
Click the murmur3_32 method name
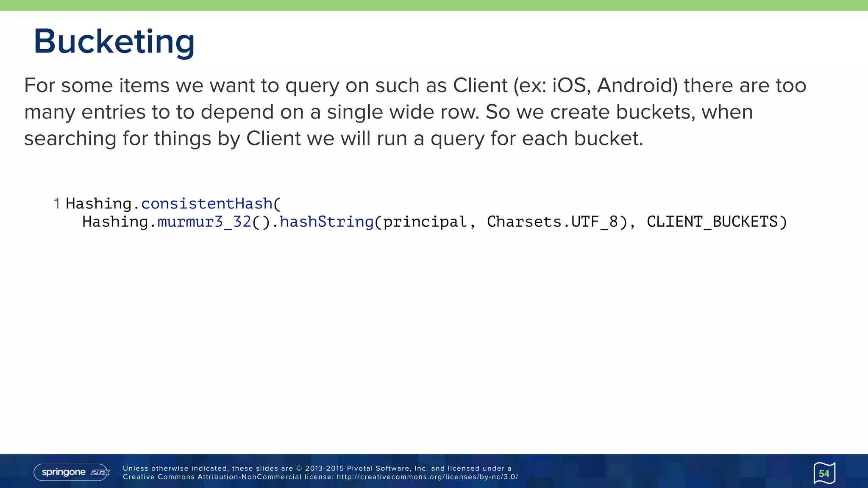click(x=204, y=222)
